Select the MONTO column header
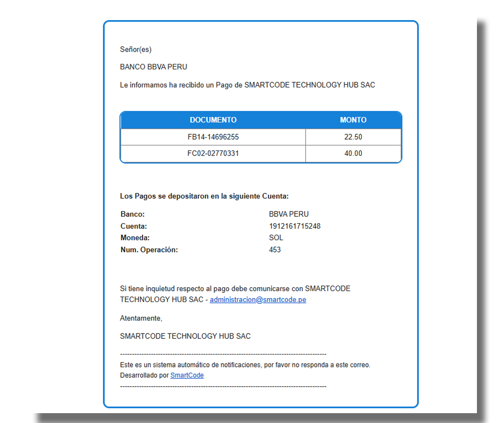504x423 pixels. [x=353, y=120]
